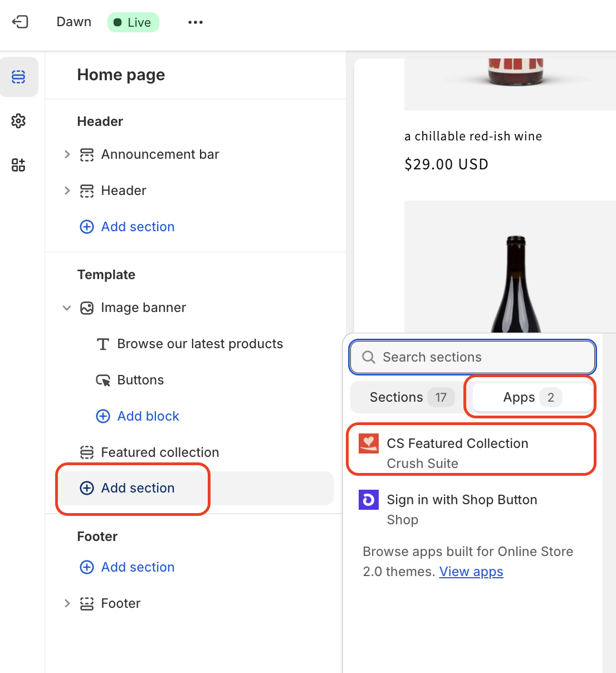Viewport: 616px width, 673px height.
Task: Click the Footer section icon
Action: [x=87, y=603]
